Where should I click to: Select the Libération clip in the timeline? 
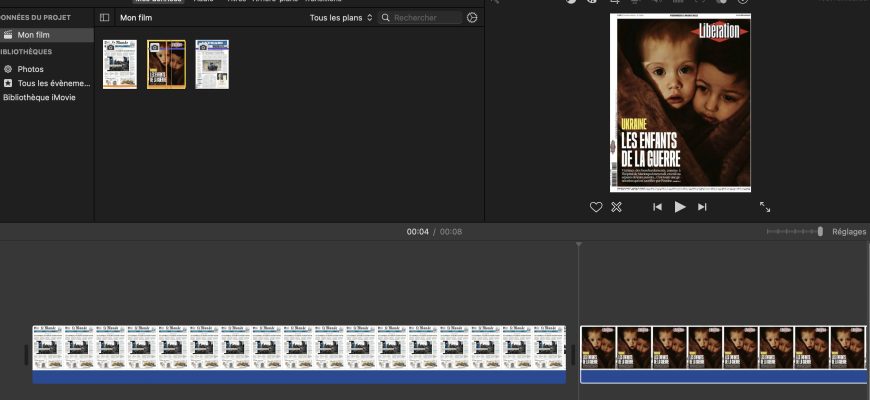tap(724, 355)
